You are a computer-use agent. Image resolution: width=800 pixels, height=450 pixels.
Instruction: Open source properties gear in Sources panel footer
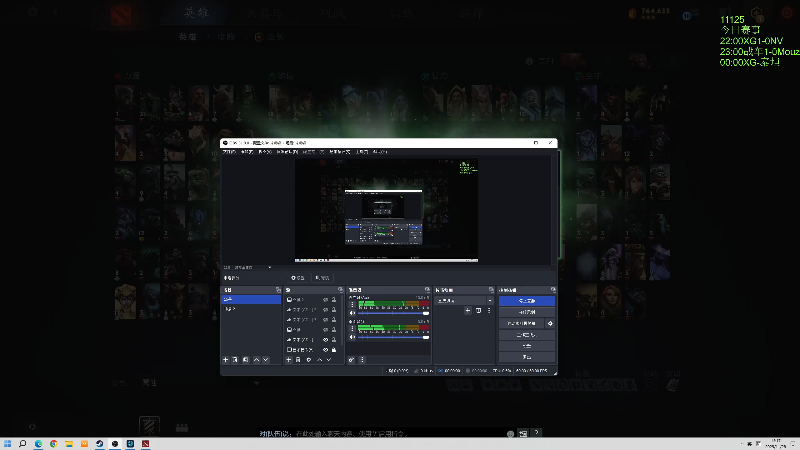309,360
